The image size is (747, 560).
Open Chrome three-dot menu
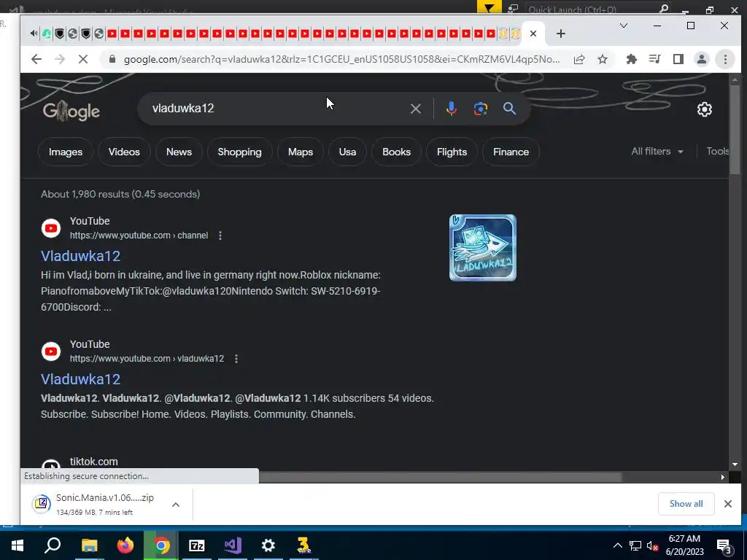click(x=725, y=59)
